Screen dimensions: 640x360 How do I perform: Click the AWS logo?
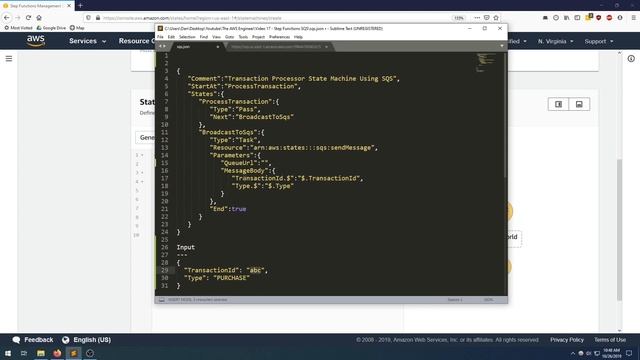coord(36,41)
